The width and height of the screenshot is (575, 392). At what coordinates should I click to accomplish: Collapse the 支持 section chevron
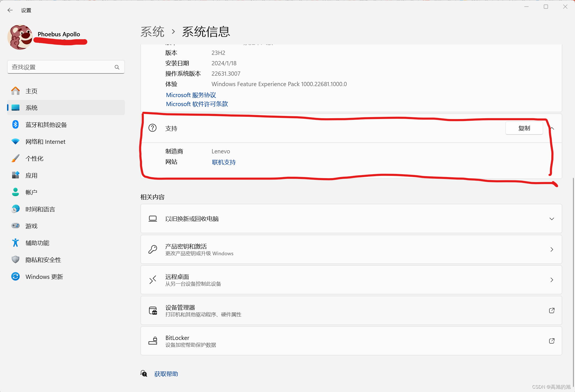click(x=552, y=128)
